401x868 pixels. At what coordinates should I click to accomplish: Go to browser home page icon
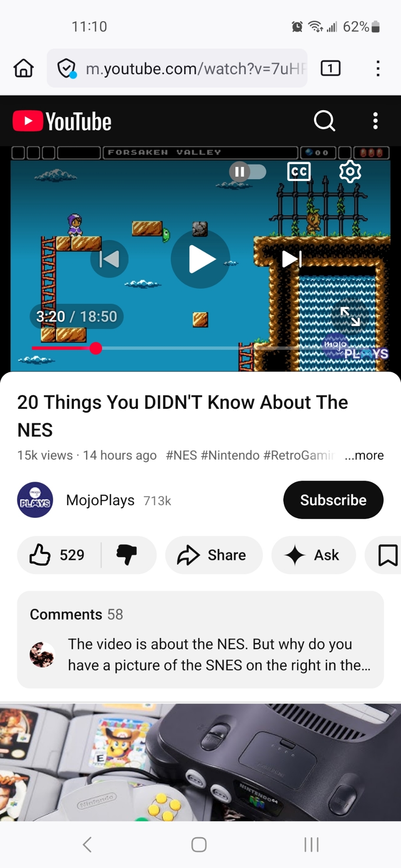click(x=23, y=68)
